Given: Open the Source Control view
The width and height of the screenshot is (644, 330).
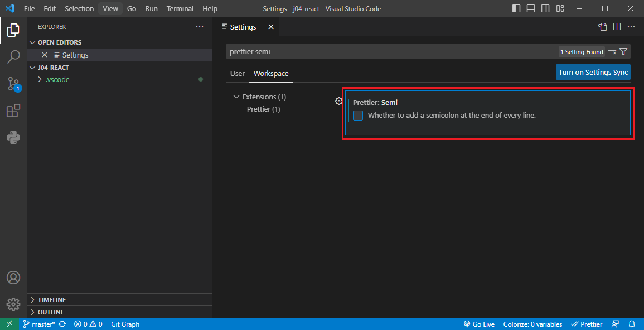Looking at the screenshot, I should 13,84.
